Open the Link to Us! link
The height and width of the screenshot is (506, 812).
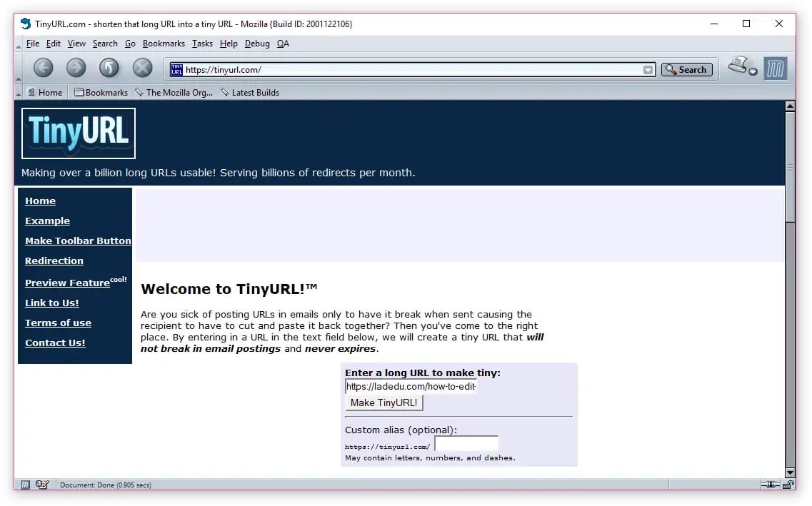(x=52, y=303)
